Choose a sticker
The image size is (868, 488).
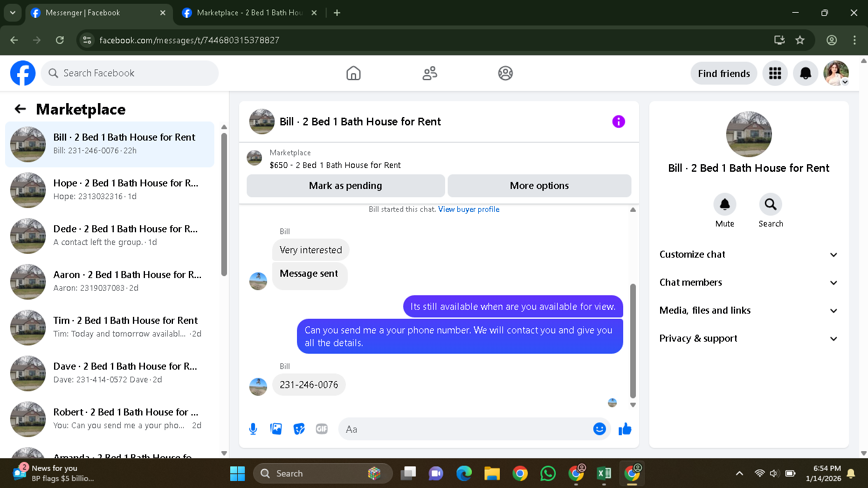(299, 429)
